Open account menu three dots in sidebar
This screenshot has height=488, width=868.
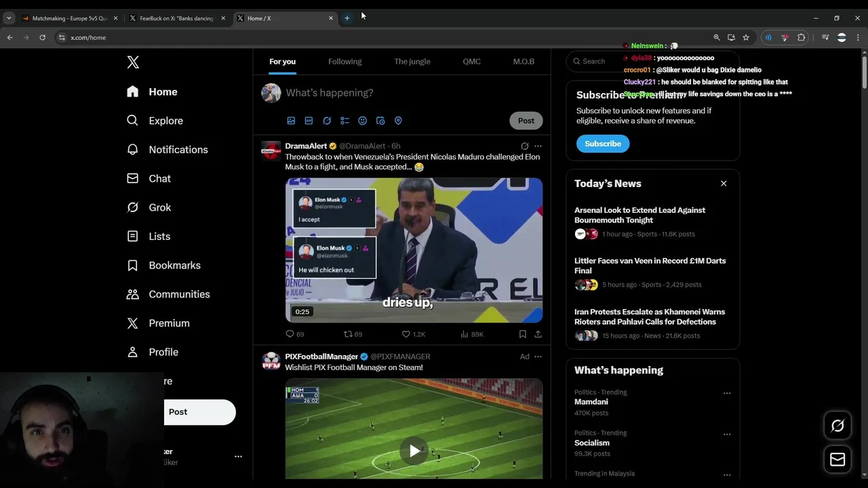(x=238, y=457)
